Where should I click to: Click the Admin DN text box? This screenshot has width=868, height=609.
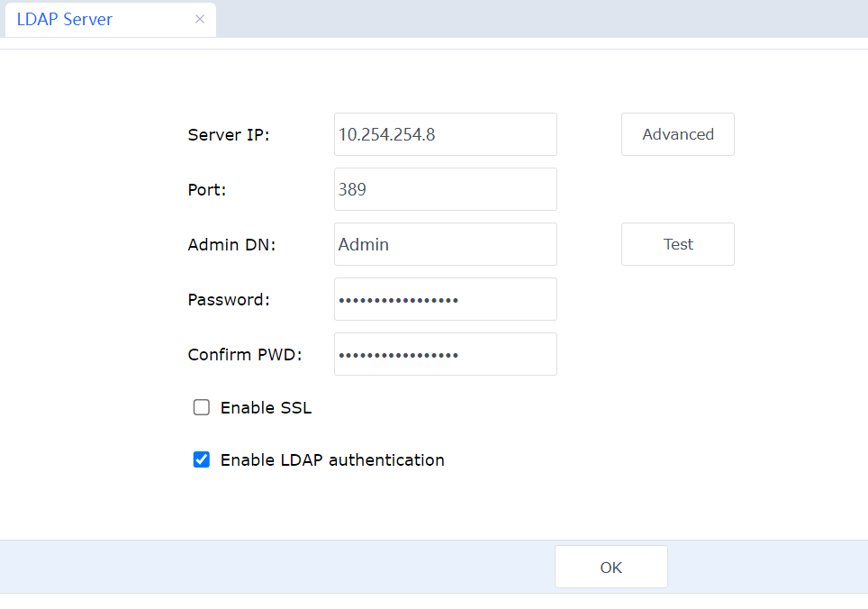click(x=445, y=244)
